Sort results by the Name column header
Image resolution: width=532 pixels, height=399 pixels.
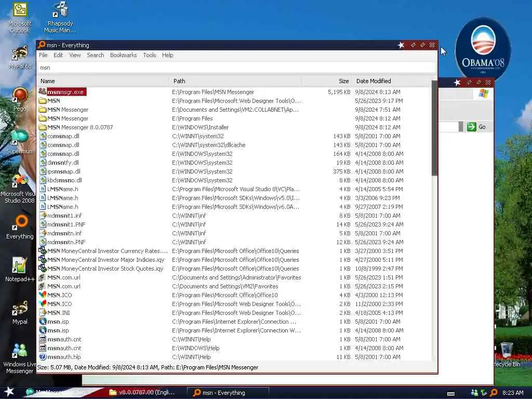tap(103, 81)
